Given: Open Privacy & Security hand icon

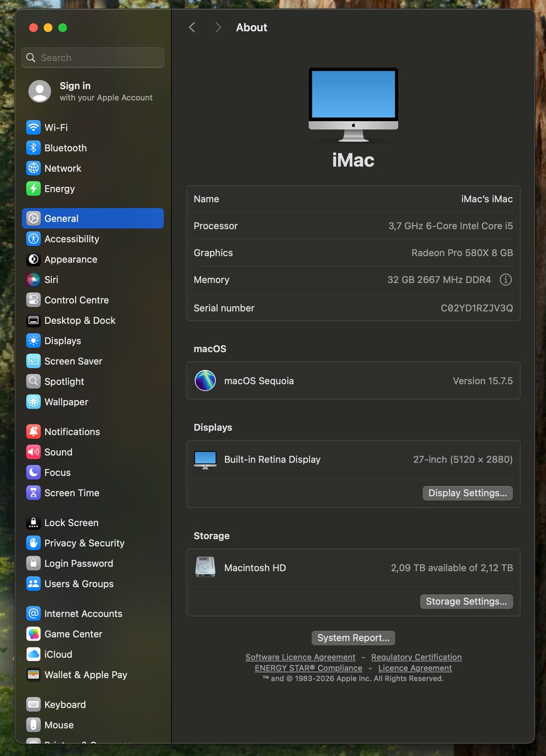Looking at the screenshot, I should click(x=34, y=543).
